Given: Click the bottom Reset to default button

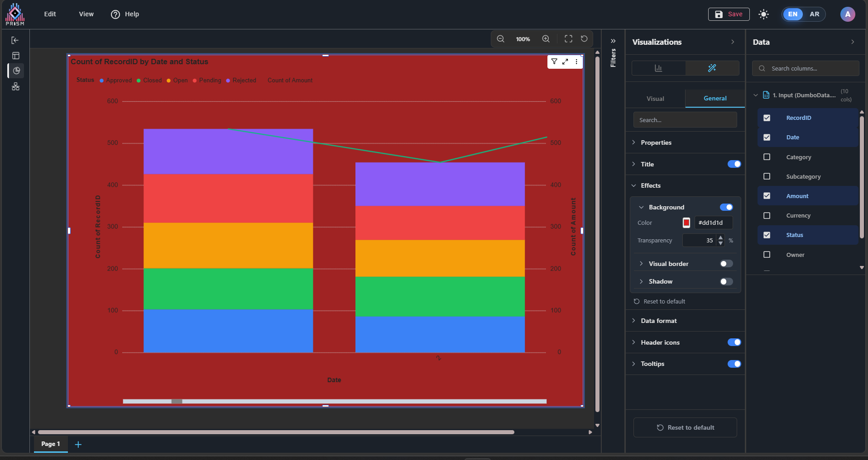Looking at the screenshot, I should pyautogui.click(x=685, y=427).
